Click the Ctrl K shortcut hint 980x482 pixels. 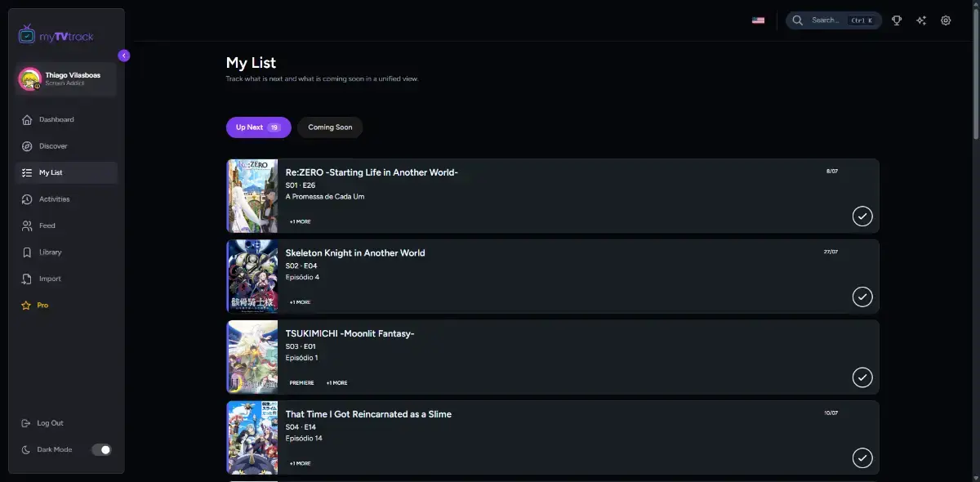861,20
